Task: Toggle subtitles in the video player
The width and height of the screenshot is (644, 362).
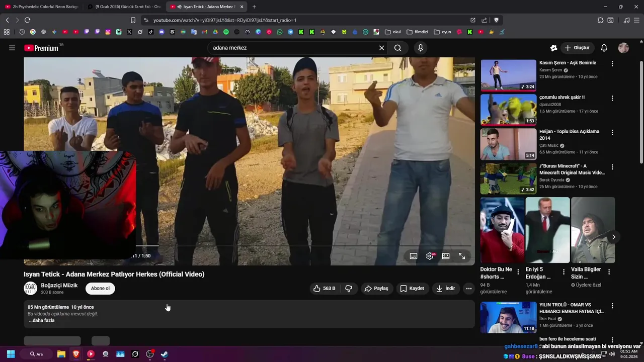Action: click(x=414, y=256)
